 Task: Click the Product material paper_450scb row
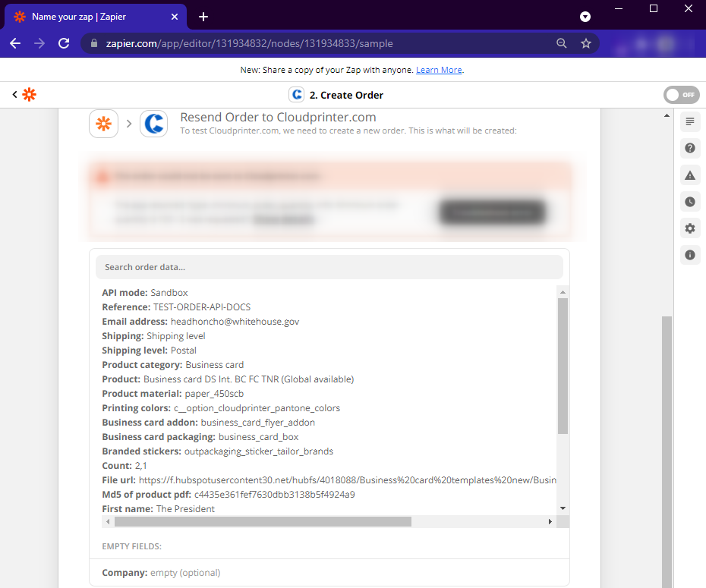[173, 393]
